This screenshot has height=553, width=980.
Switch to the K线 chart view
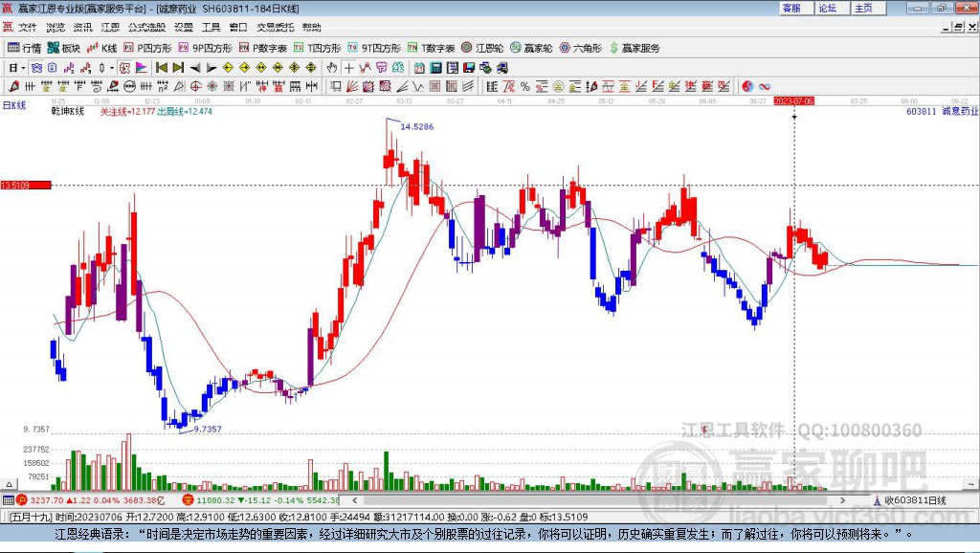(101, 48)
